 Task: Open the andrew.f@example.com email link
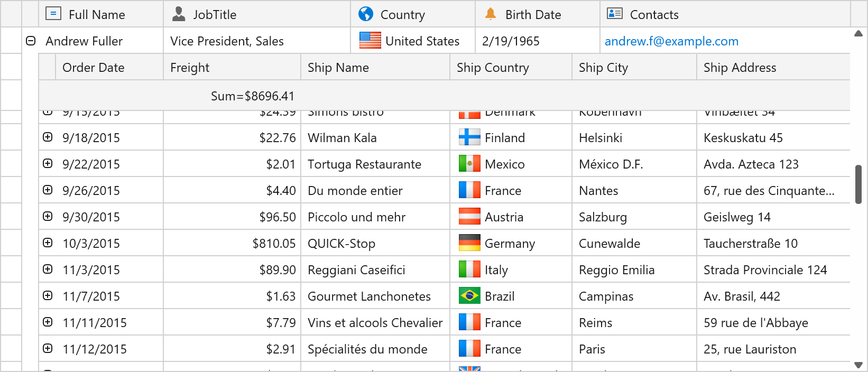tap(671, 41)
